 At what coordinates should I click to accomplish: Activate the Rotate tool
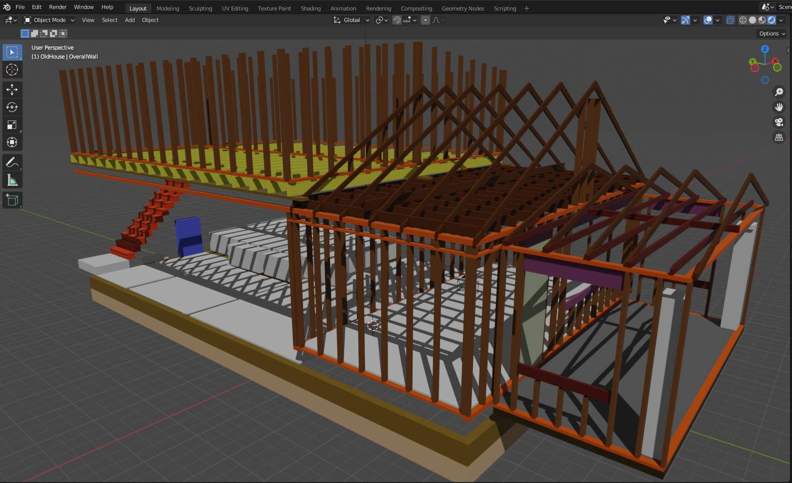tap(12, 107)
